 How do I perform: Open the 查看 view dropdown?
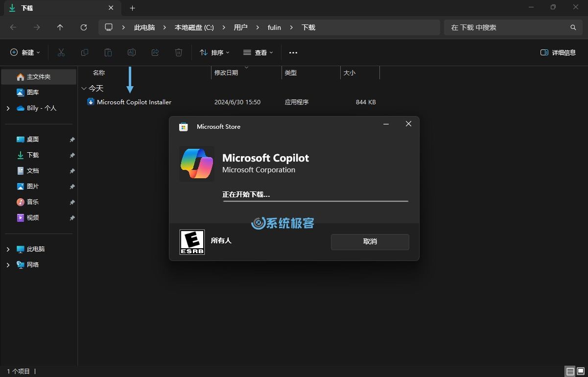(258, 52)
